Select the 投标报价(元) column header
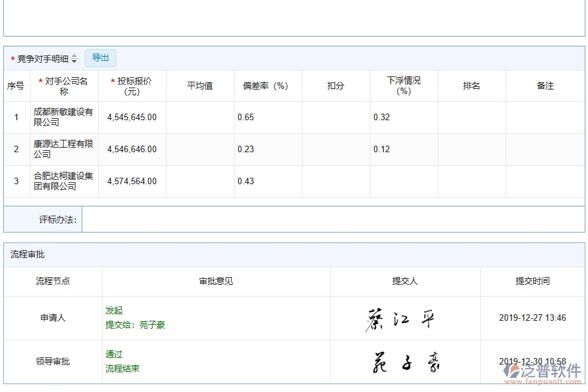The image size is (588, 392). 131,85
